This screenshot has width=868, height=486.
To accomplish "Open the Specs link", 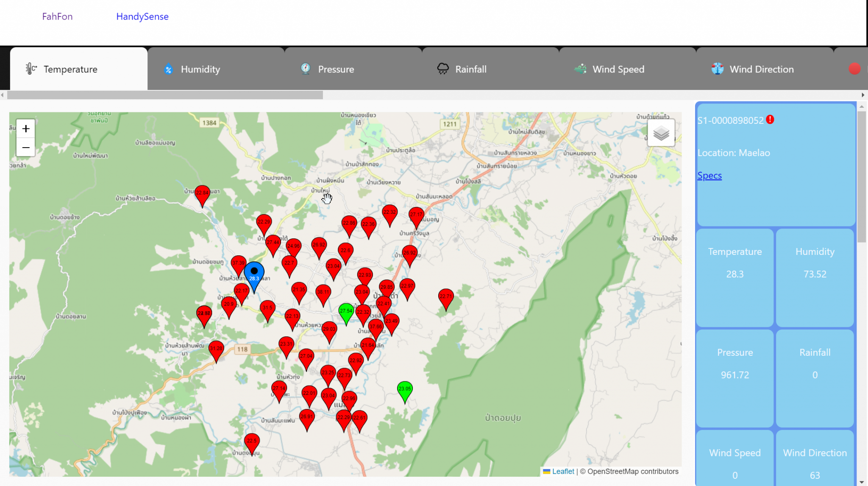I will coord(709,176).
